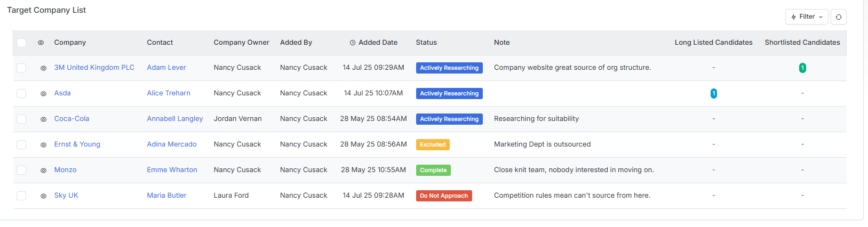Click the Do Not Approach status badge
868x227 pixels.
click(444, 196)
